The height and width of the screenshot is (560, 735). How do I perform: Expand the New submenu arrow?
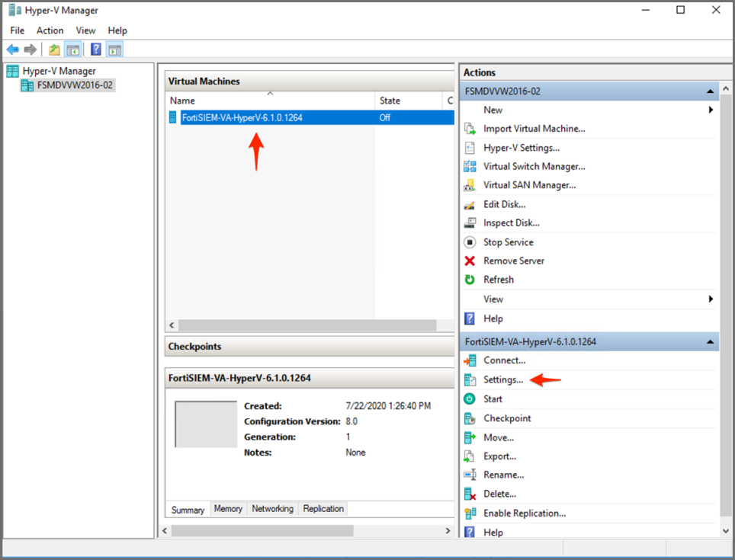click(x=711, y=109)
